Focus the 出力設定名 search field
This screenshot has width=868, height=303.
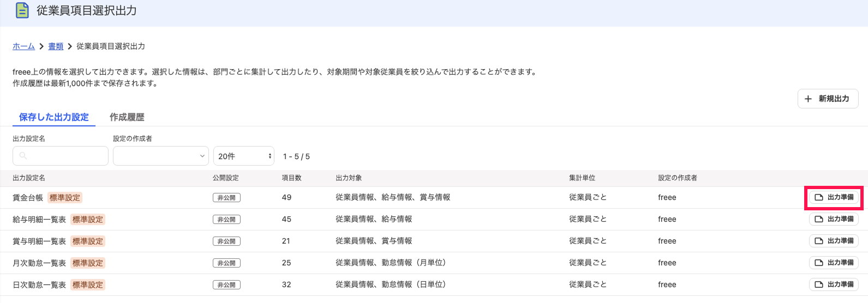point(60,156)
